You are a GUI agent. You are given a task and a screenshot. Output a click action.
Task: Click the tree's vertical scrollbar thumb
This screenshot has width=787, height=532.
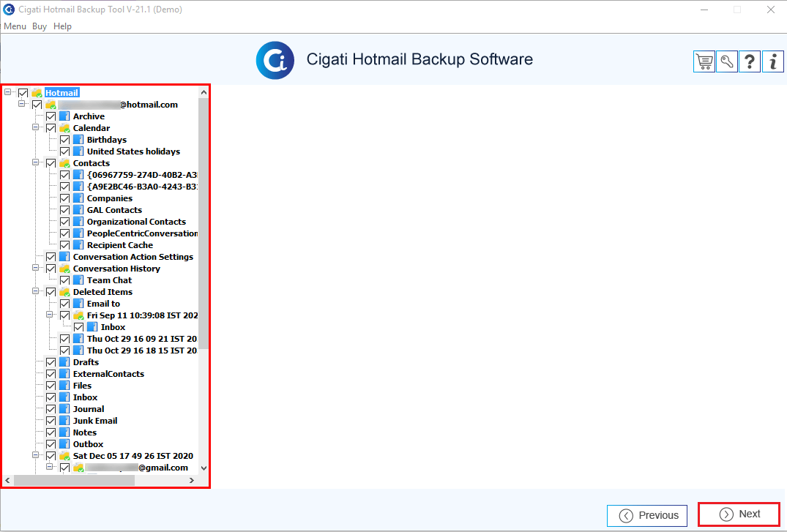tap(204, 223)
